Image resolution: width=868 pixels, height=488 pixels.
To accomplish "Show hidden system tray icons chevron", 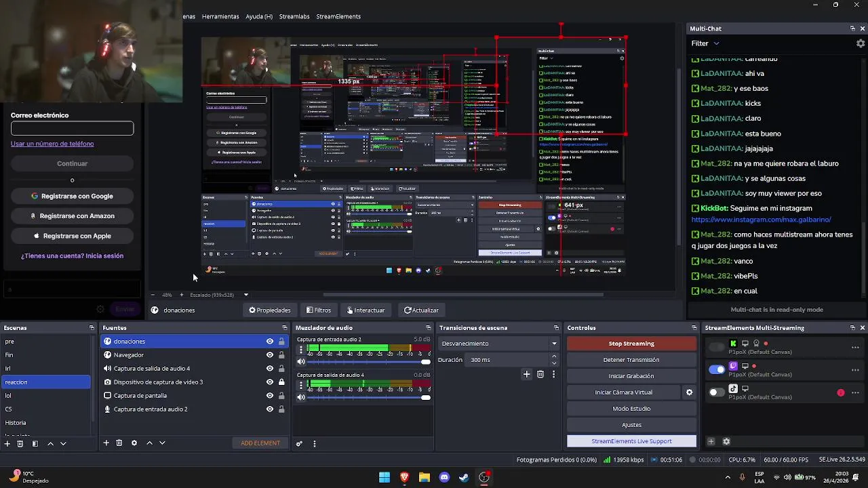I will click(x=728, y=477).
